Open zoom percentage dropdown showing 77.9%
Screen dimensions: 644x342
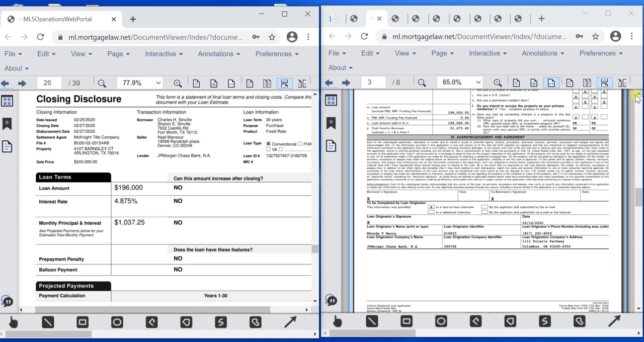(x=140, y=83)
